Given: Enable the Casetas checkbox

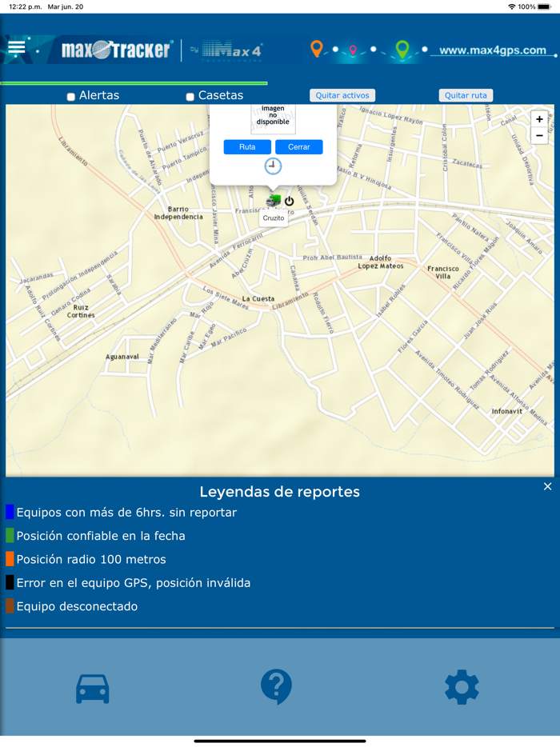Looking at the screenshot, I should tap(190, 97).
